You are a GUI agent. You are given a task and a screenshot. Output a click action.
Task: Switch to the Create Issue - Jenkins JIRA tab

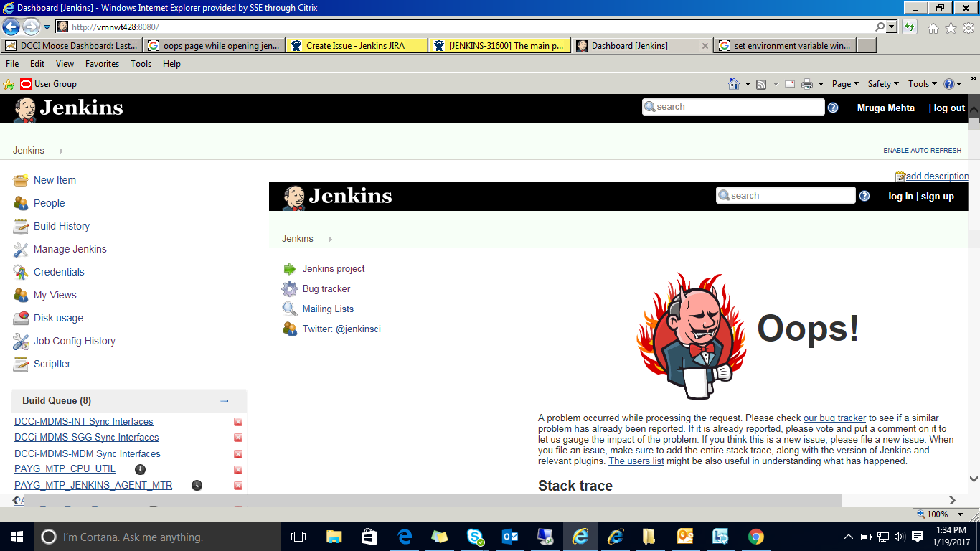[355, 45]
